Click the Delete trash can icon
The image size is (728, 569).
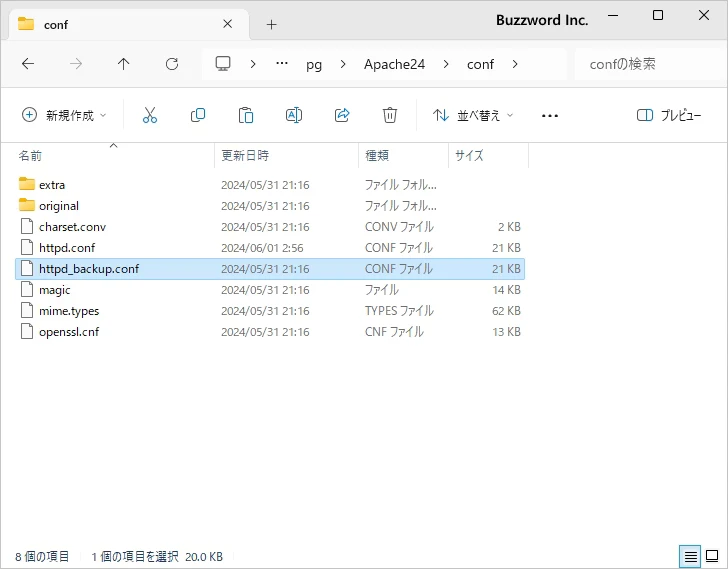pos(390,115)
